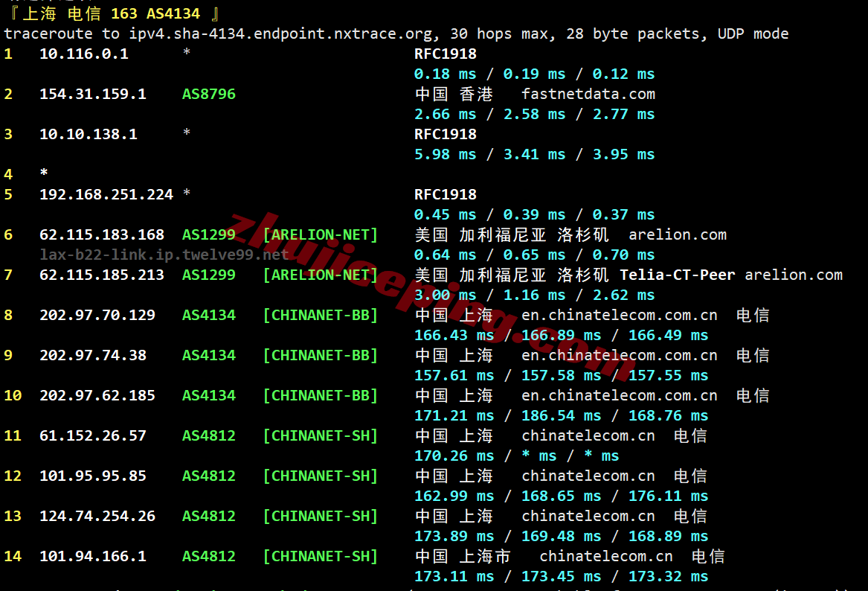Viewport: 868px width, 591px height.
Task: Select RFC1918 label on hop 1
Action: (445, 54)
